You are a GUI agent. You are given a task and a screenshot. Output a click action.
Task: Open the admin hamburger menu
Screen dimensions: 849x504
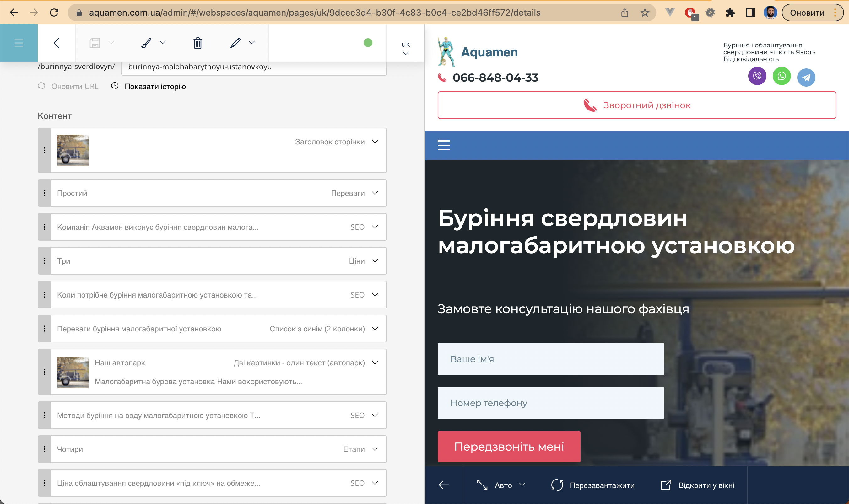[x=19, y=43]
